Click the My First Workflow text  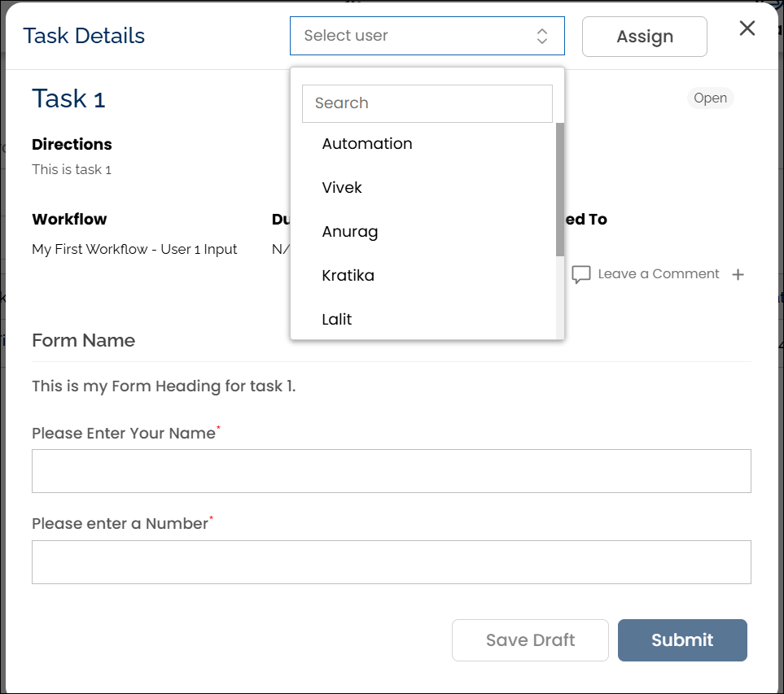click(x=134, y=250)
